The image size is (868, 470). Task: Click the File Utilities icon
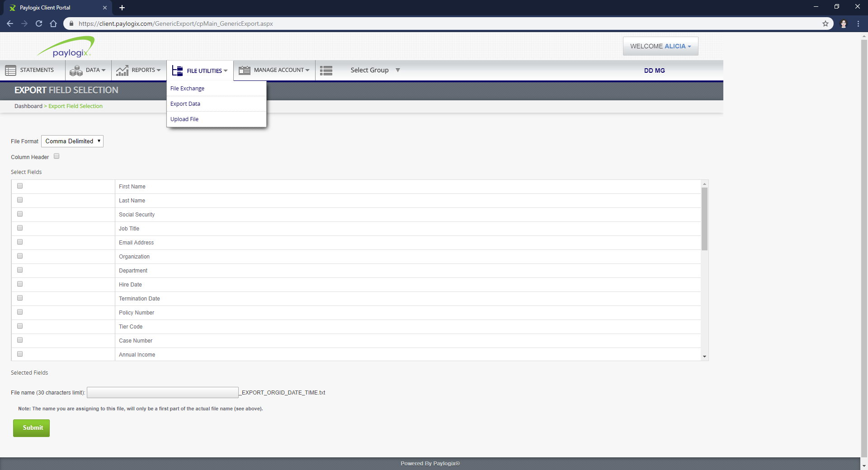coord(177,70)
